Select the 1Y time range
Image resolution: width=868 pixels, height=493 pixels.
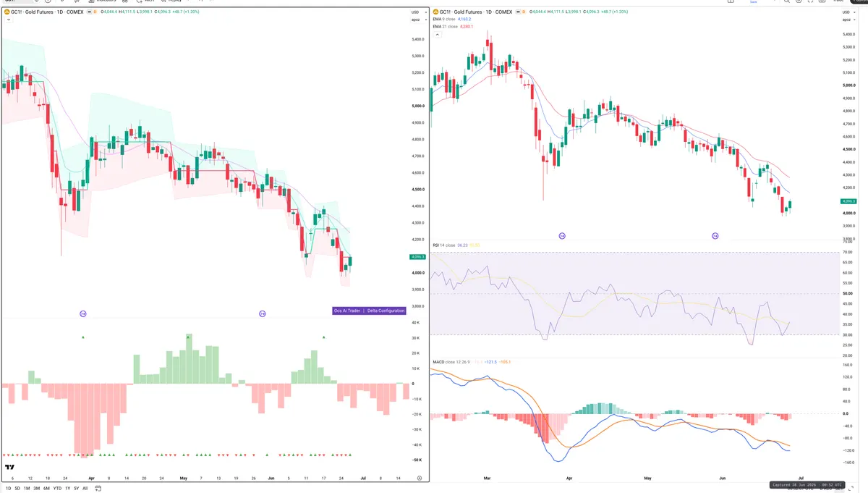click(67, 489)
